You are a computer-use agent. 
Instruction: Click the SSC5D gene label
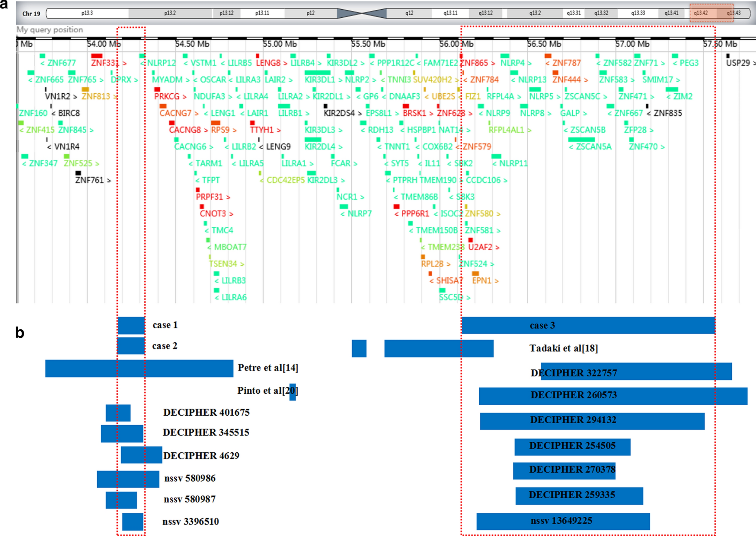tap(451, 297)
